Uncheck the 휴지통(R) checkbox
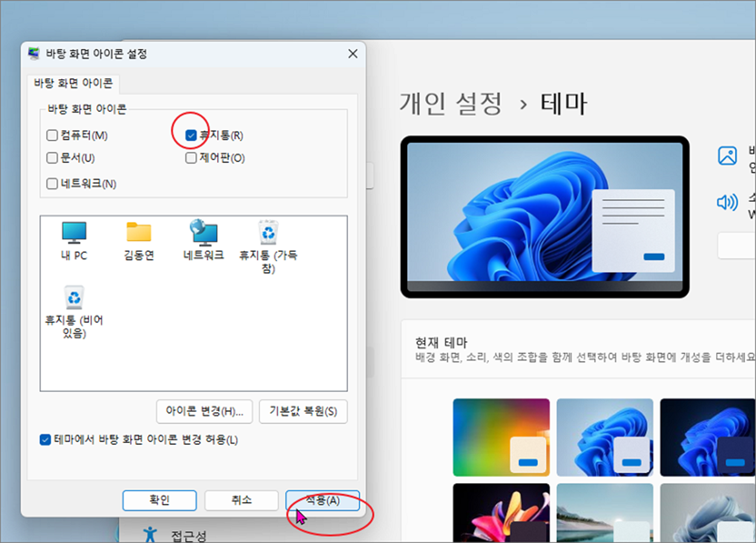This screenshot has width=756, height=543. point(191,135)
